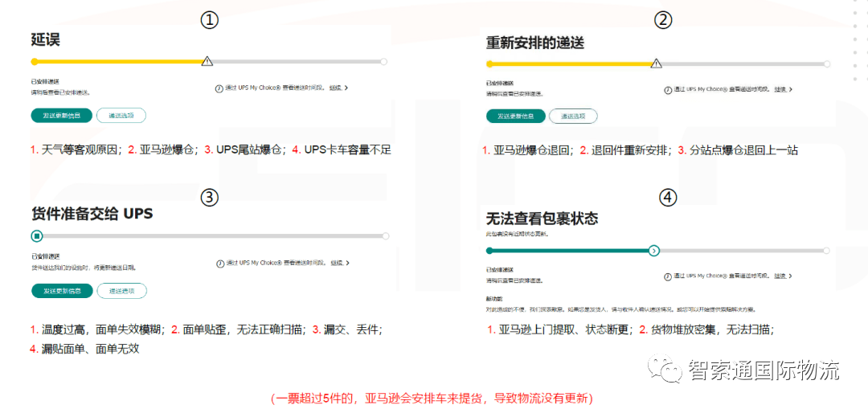
Task: Click the green circled arrow on the 无法查看包裹状态 bar
Action: (x=654, y=251)
